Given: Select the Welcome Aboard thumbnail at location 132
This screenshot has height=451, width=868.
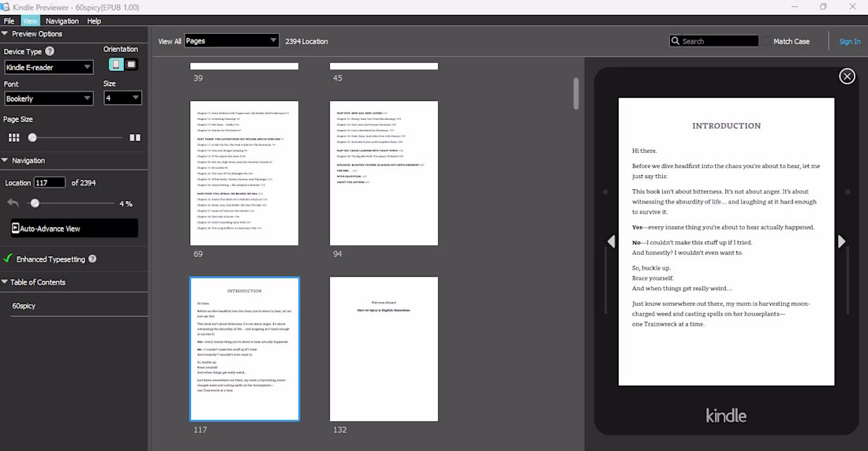Looking at the screenshot, I should [383, 348].
